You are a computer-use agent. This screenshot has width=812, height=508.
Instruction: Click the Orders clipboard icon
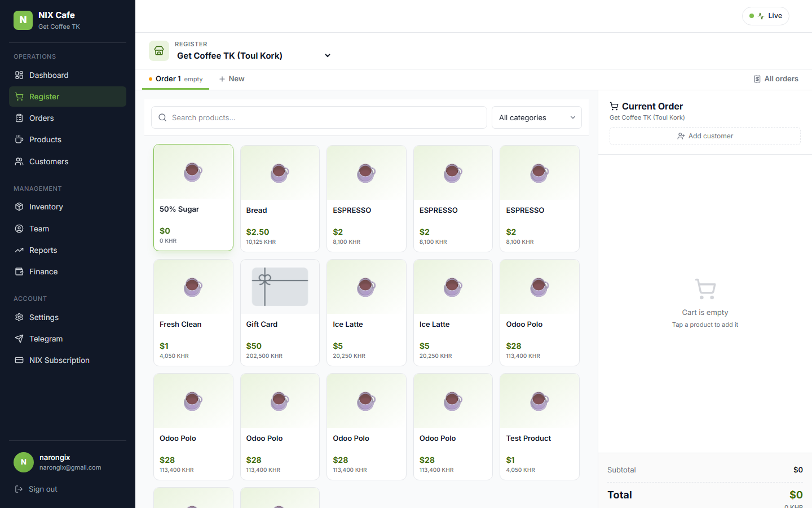pos(19,118)
